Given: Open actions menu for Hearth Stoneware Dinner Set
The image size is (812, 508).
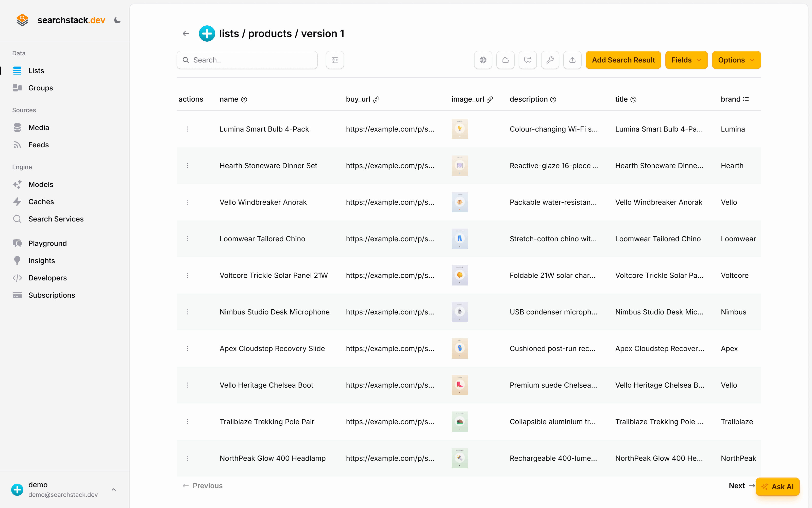Looking at the screenshot, I should (188, 166).
